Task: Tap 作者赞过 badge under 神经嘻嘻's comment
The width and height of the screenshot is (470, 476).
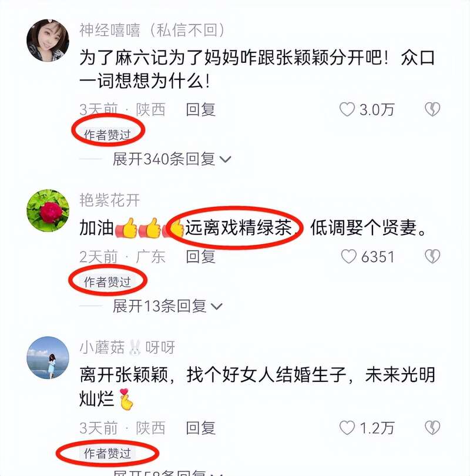Action: pyautogui.click(x=108, y=135)
